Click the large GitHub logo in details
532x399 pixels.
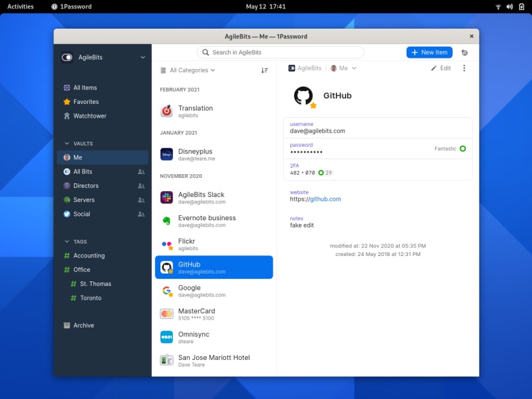coord(303,96)
